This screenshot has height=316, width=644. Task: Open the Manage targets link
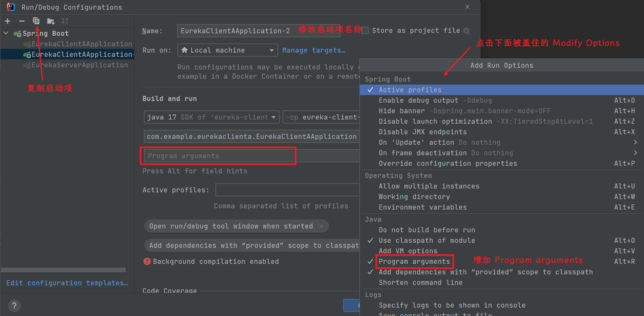(x=314, y=50)
